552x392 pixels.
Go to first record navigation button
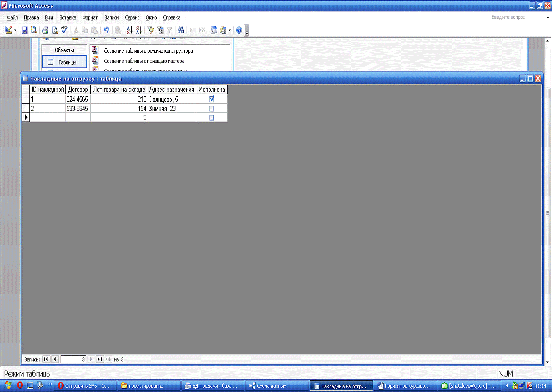(x=46, y=359)
